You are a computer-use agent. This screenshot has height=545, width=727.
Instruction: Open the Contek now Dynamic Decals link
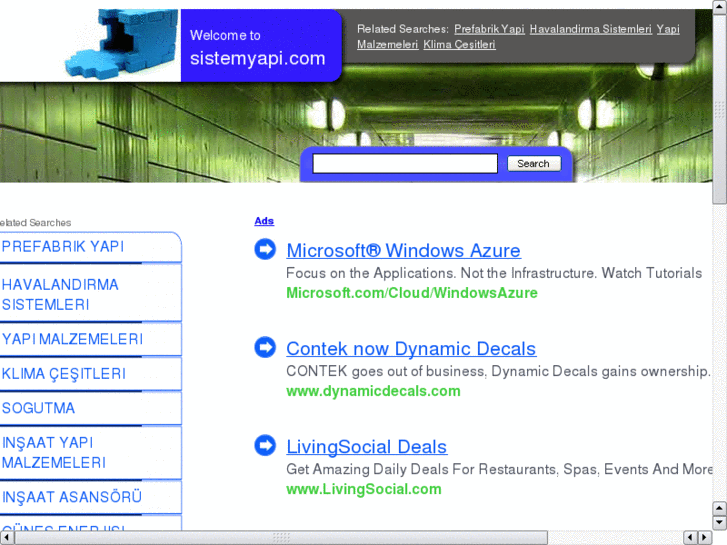[x=411, y=349]
